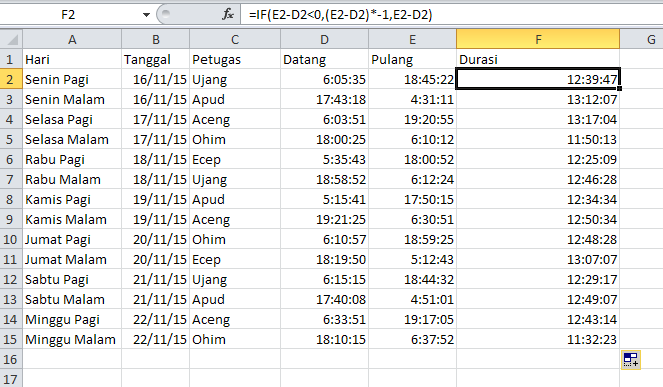The height and width of the screenshot is (387, 663).
Task: Select Petugas cell Aceng in row 4
Action: [x=235, y=119]
